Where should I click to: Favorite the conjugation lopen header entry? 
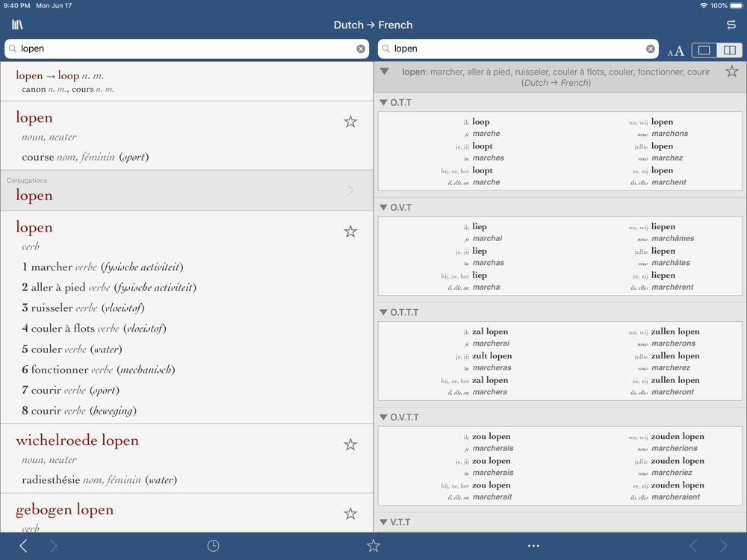coord(732,72)
